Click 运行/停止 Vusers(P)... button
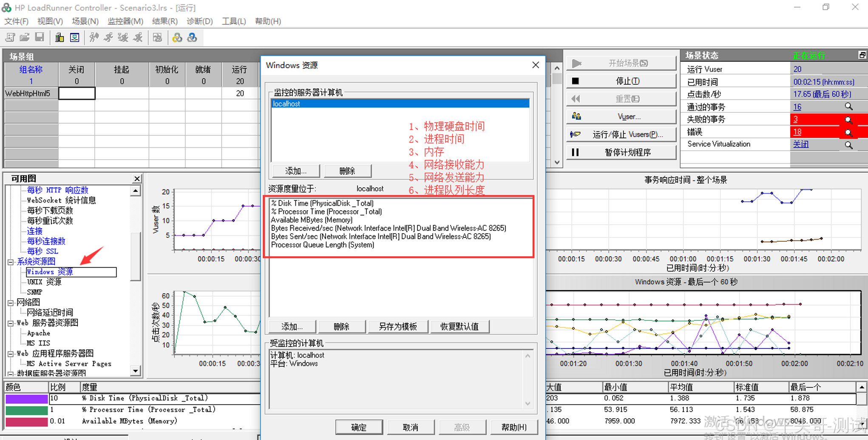868x440 pixels. [x=621, y=134]
